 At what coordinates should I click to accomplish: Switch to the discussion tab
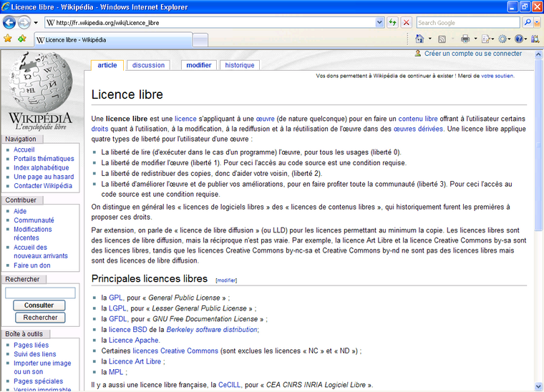pos(148,65)
